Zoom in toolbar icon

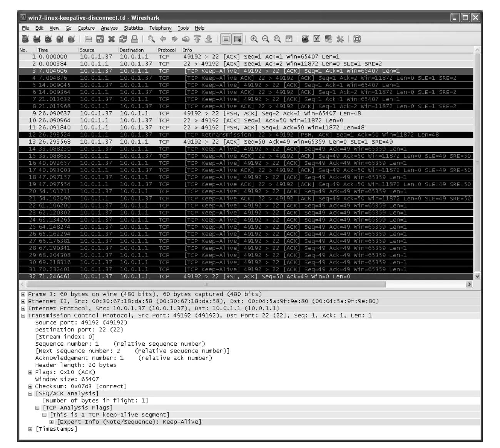[254, 39]
